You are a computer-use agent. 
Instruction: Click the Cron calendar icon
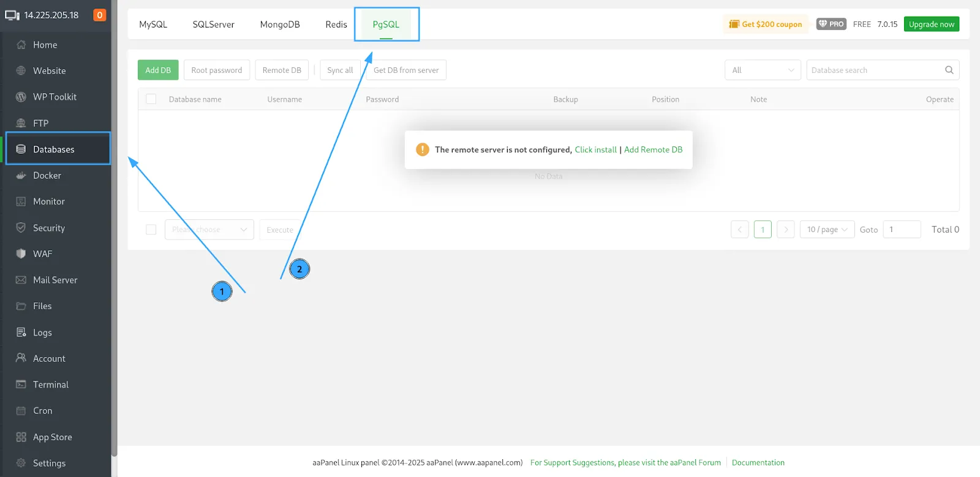(x=21, y=411)
